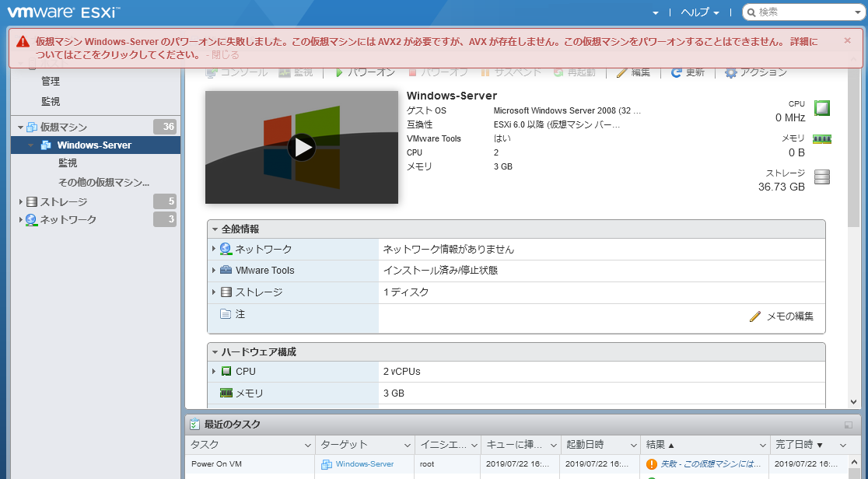Click the コンソール toolbar button
The image size is (868, 479).
click(236, 72)
